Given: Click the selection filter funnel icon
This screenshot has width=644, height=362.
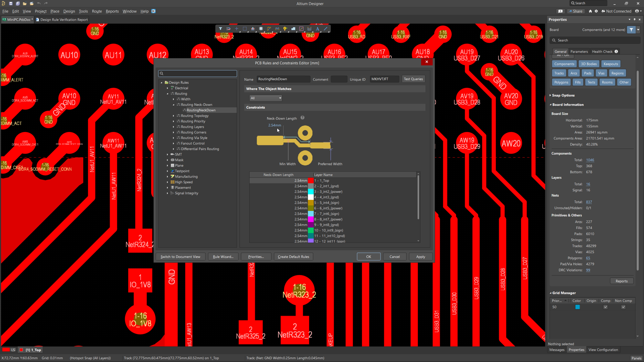Looking at the screenshot, I should (220, 29).
